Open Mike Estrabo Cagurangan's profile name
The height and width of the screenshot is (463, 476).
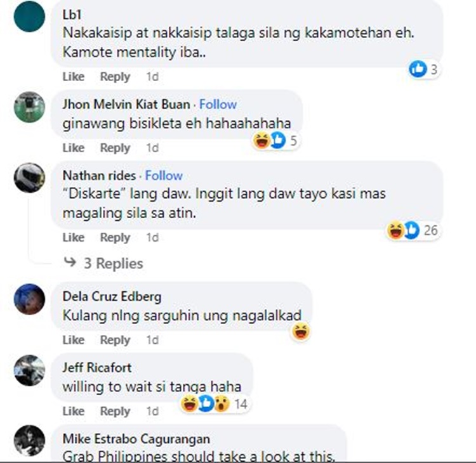(x=136, y=439)
